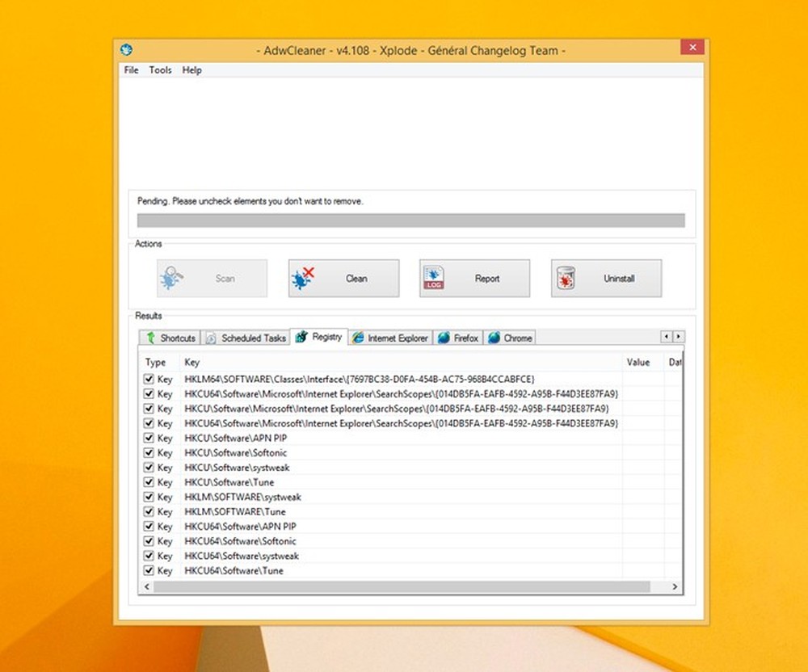Uncheck the HKLM\SOFTWARE\systweak entry
The image size is (808, 672).
pyautogui.click(x=149, y=497)
